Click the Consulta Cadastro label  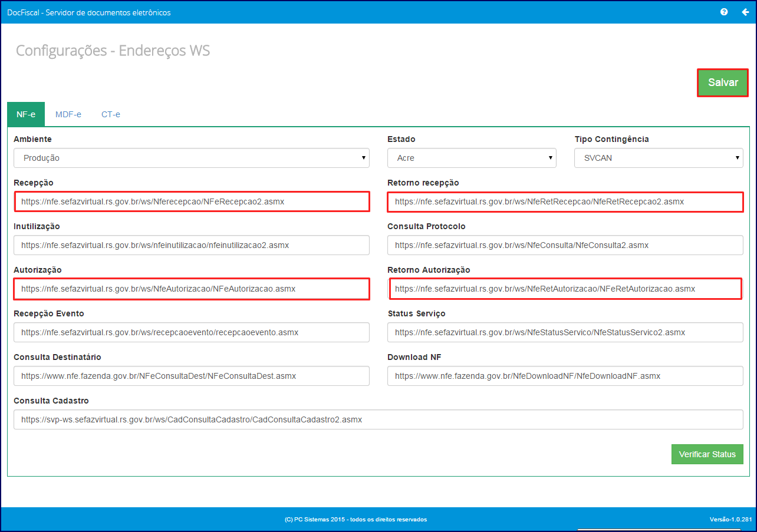coord(51,401)
